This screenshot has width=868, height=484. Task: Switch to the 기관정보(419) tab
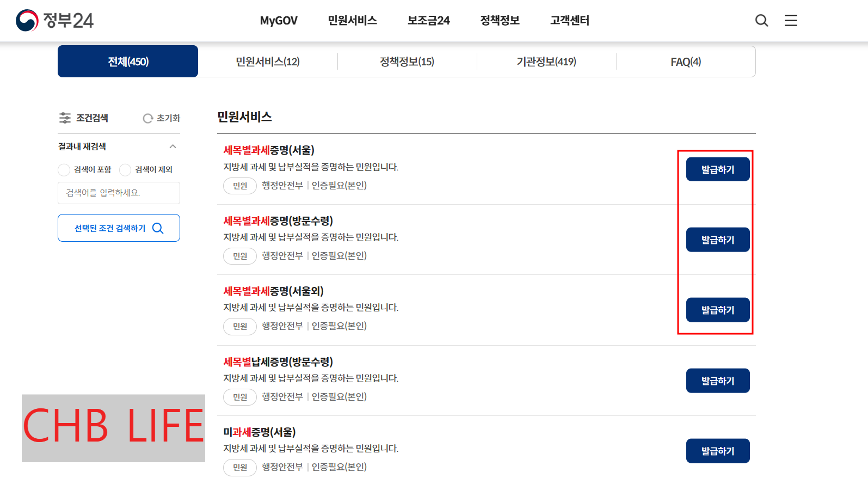coord(546,62)
